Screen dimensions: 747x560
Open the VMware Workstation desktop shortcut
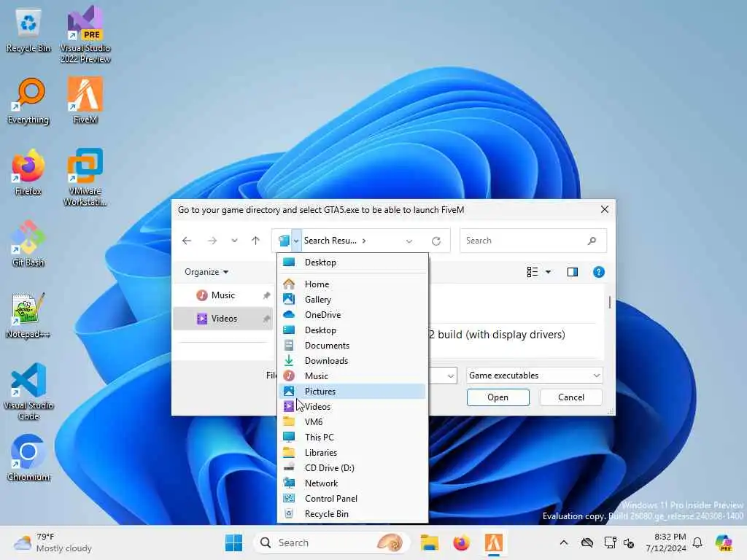click(x=85, y=177)
